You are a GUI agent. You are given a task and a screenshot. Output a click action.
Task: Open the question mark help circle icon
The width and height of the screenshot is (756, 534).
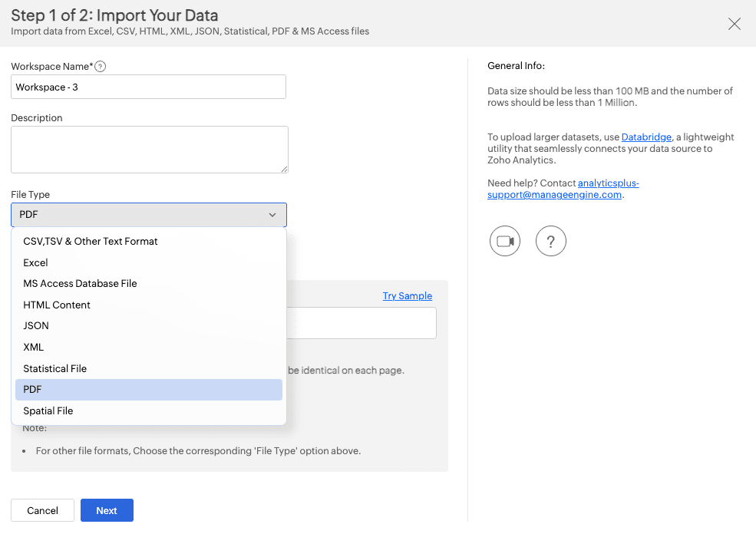coord(550,241)
